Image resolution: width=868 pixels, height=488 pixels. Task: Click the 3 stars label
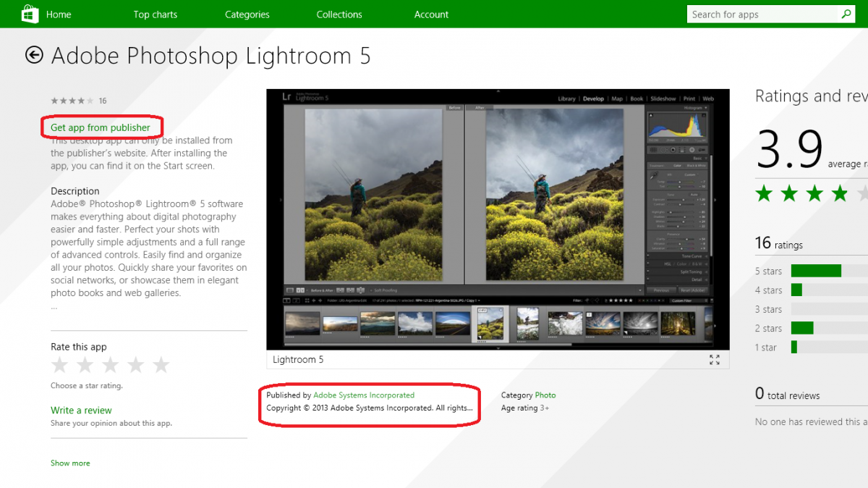tap(768, 309)
